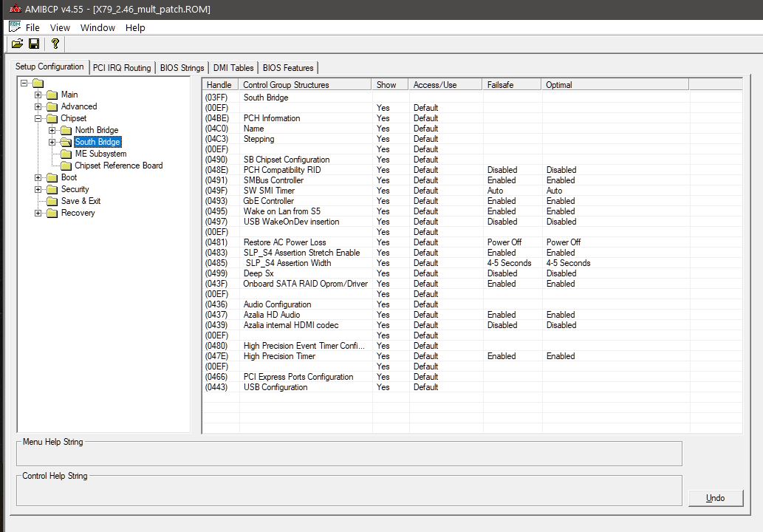Expand the Advanced tree node
The image size is (763, 532).
pyautogui.click(x=38, y=106)
